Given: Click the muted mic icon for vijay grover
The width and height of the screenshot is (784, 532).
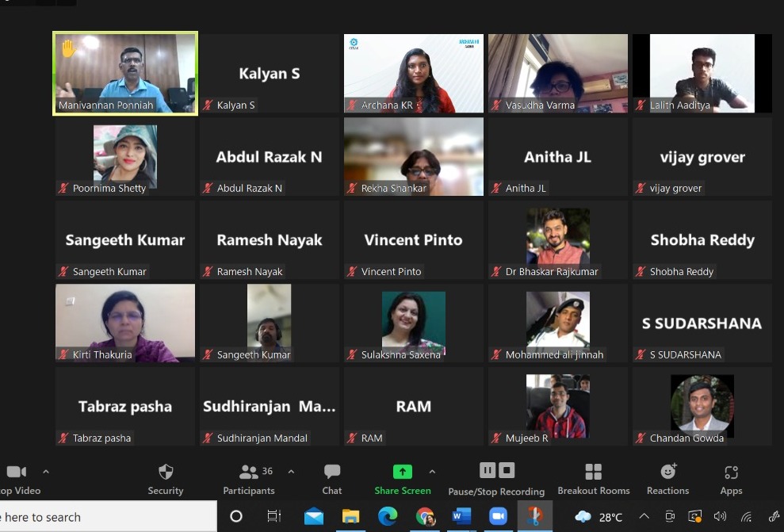Looking at the screenshot, I should (x=641, y=188).
